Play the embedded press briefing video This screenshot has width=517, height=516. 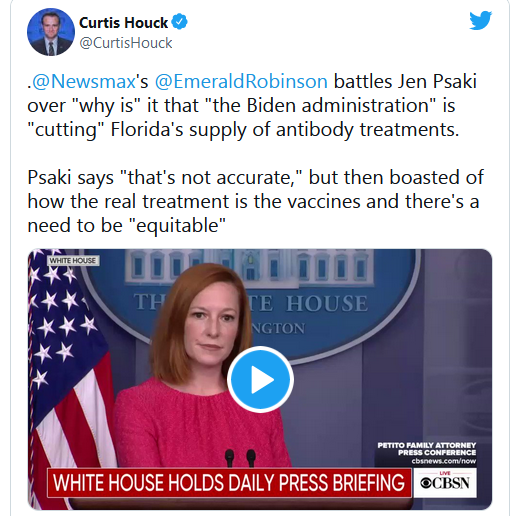(260, 380)
